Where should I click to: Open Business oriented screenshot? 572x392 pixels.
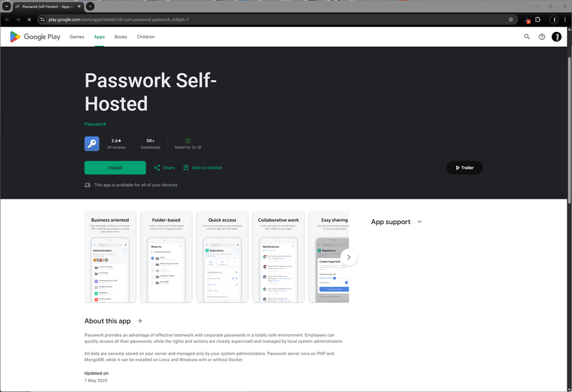[110, 257]
